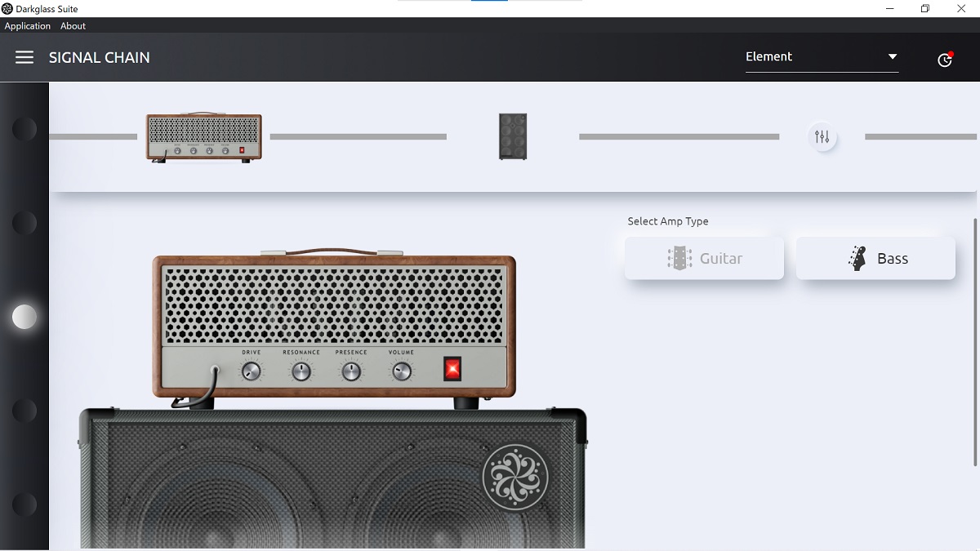Click the "PRESENCE" label on the amp panel
This screenshot has height=551, width=980.
(351, 353)
